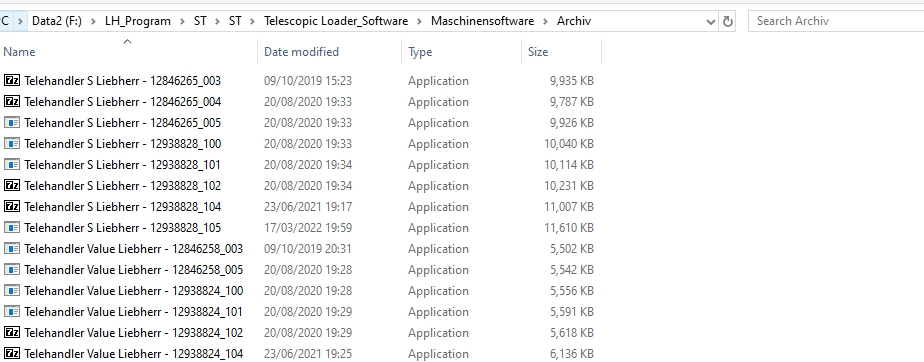Select file Telehandler S Liebherr - 12938828_104
Image resolution: width=924 pixels, height=362 pixels.
click(x=123, y=206)
